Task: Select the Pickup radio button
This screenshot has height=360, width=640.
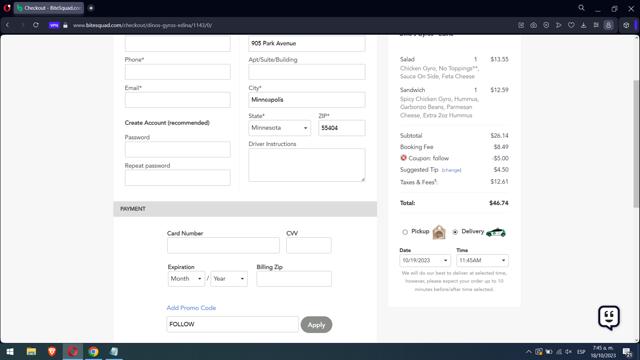Action: (x=405, y=232)
